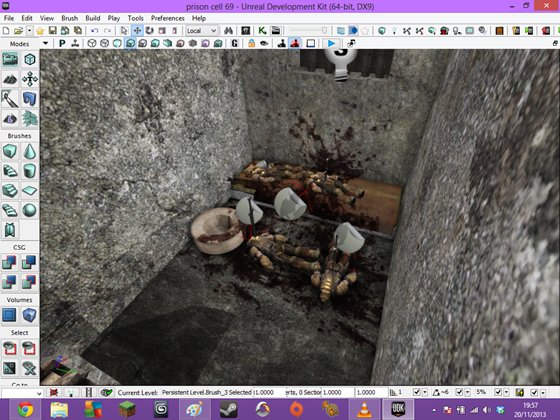The width and height of the screenshot is (560, 420).
Task: Click the Add Volume button
Action: coord(30,315)
